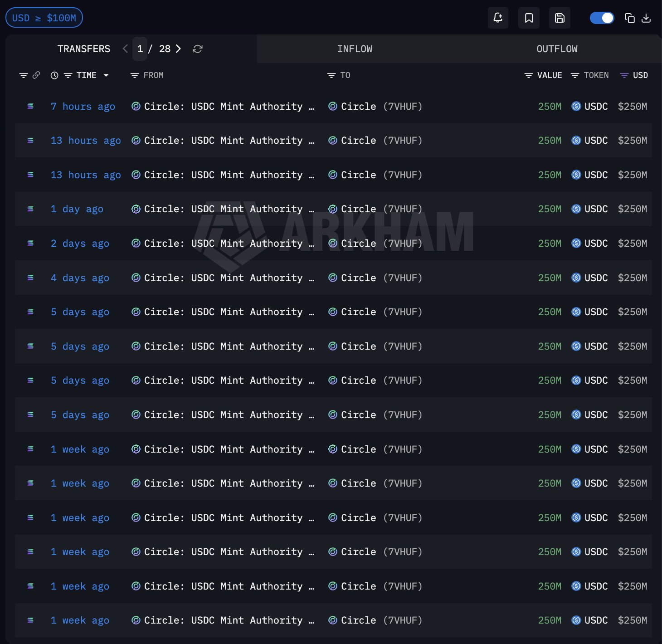This screenshot has height=644, width=662.
Task: Click the bookmark icon
Action: click(x=529, y=18)
